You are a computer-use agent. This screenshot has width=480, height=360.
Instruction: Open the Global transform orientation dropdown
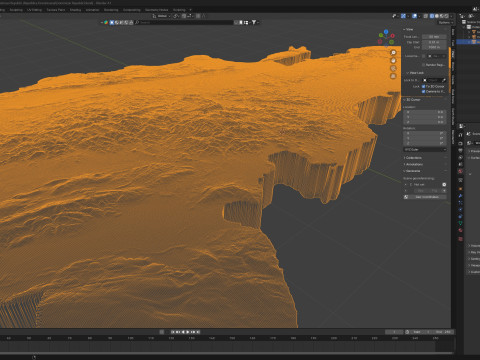(x=162, y=16)
